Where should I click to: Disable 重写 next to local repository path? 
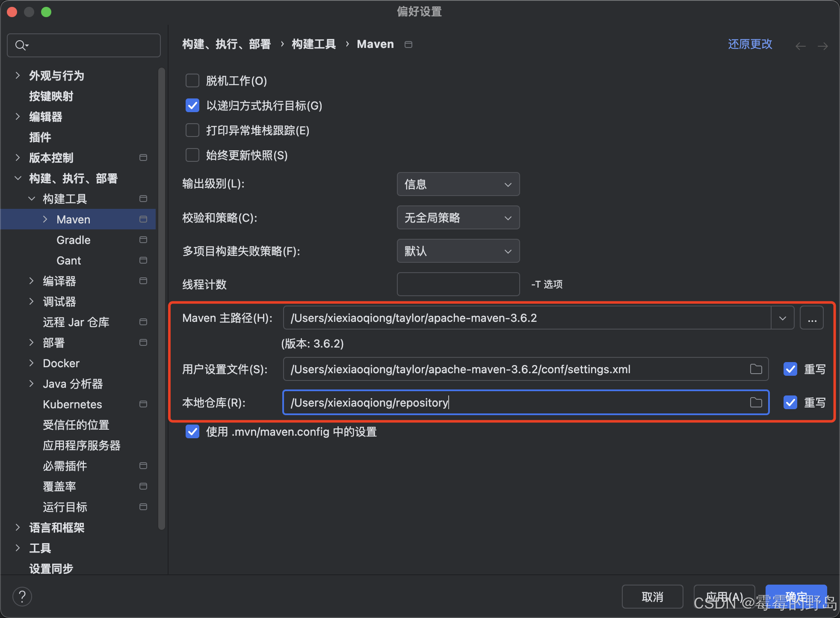(790, 402)
